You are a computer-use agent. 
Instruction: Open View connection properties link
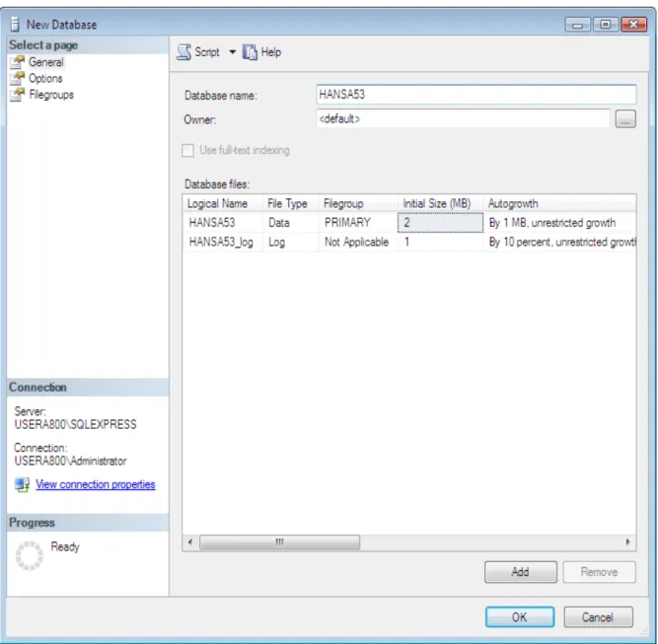click(96, 484)
